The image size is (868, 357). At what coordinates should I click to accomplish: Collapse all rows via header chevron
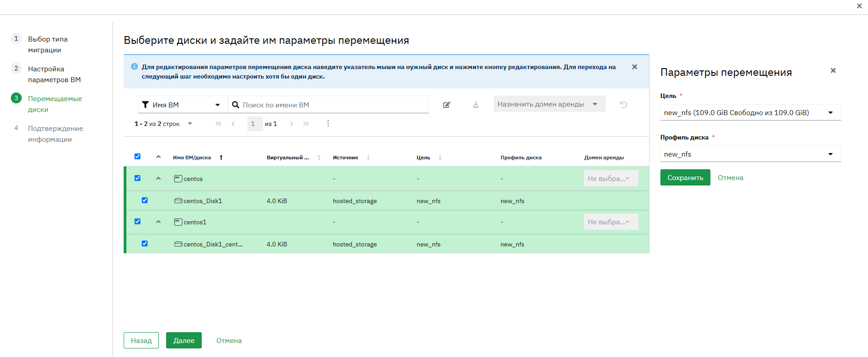point(158,157)
